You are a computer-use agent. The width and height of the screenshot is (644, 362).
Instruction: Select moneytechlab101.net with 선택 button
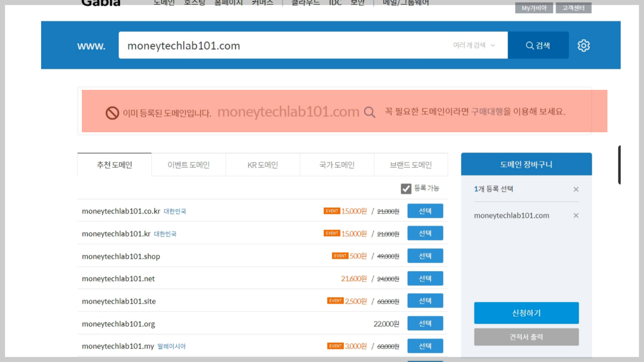tap(425, 279)
